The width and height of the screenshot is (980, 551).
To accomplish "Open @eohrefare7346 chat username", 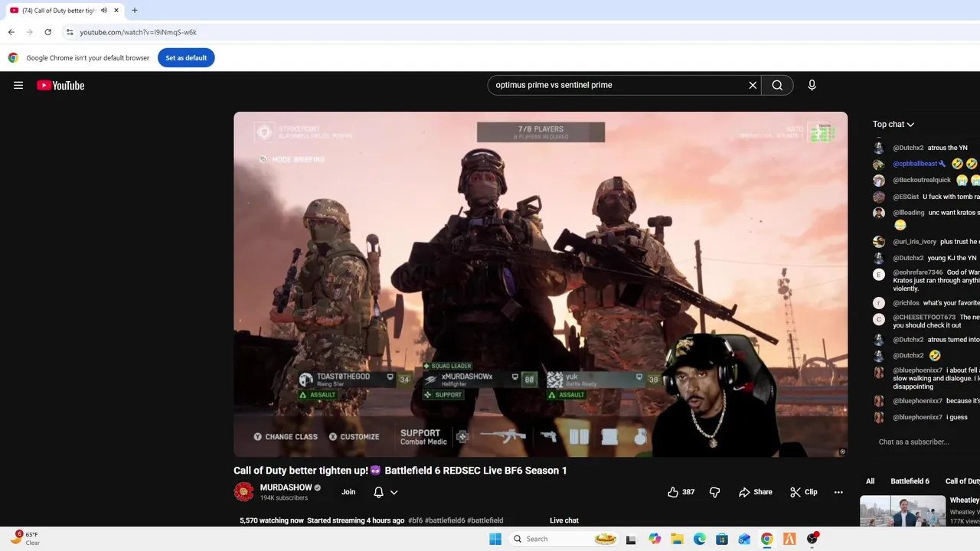I will (917, 272).
